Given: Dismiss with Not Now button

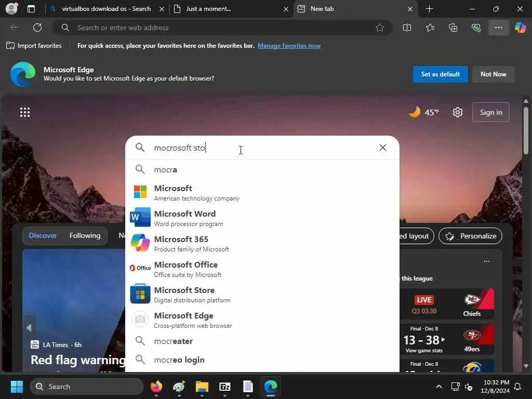Looking at the screenshot, I should pos(494,74).
